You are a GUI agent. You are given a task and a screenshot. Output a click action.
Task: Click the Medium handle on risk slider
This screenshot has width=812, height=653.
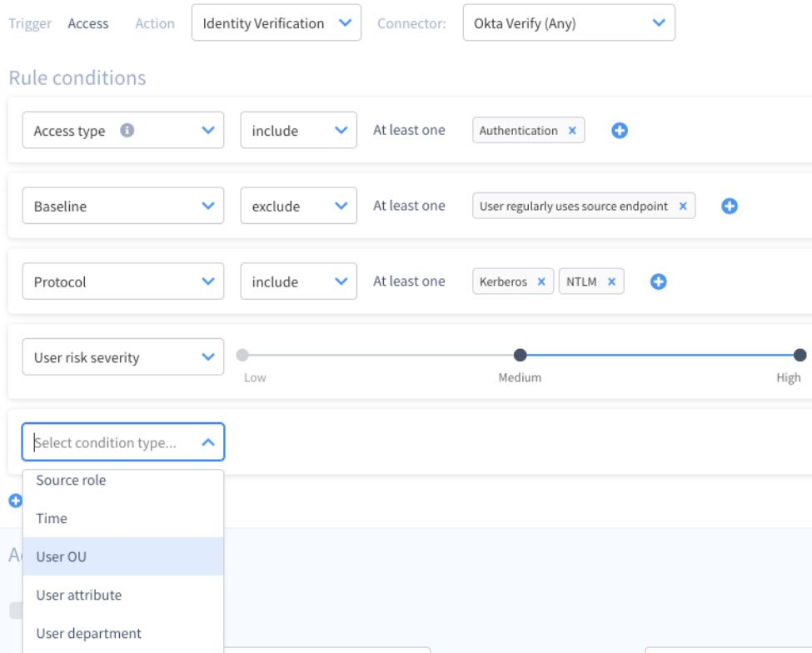pyautogui.click(x=520, y=355)
